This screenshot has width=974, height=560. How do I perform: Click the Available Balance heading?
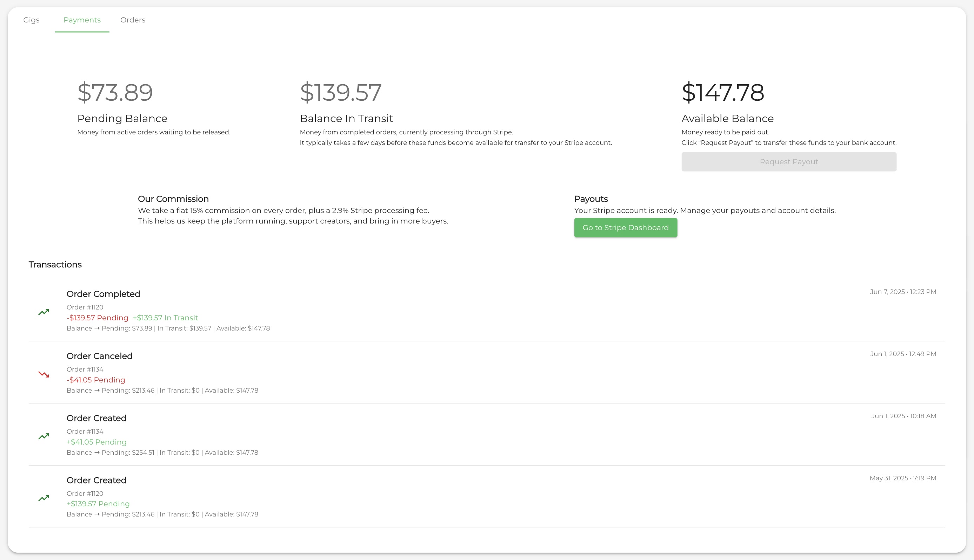click(727, 119)
